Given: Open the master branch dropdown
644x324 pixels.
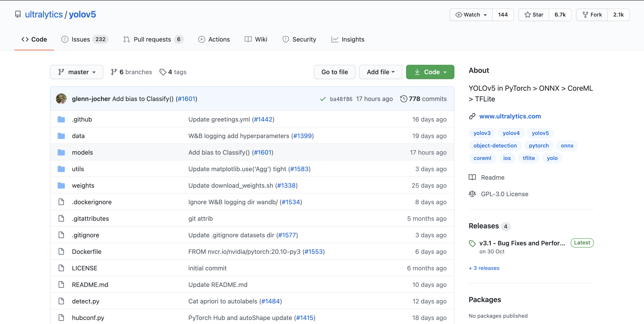Looking at the screenshot, I should [77, 72].
